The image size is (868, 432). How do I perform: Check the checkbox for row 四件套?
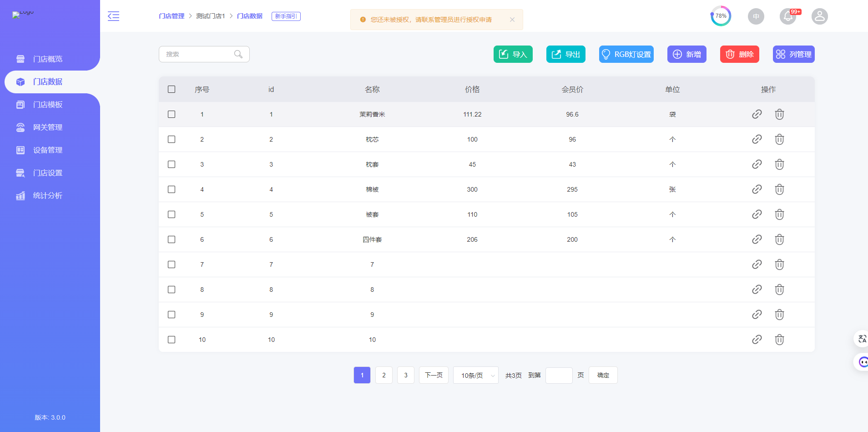tap(172, 239)
